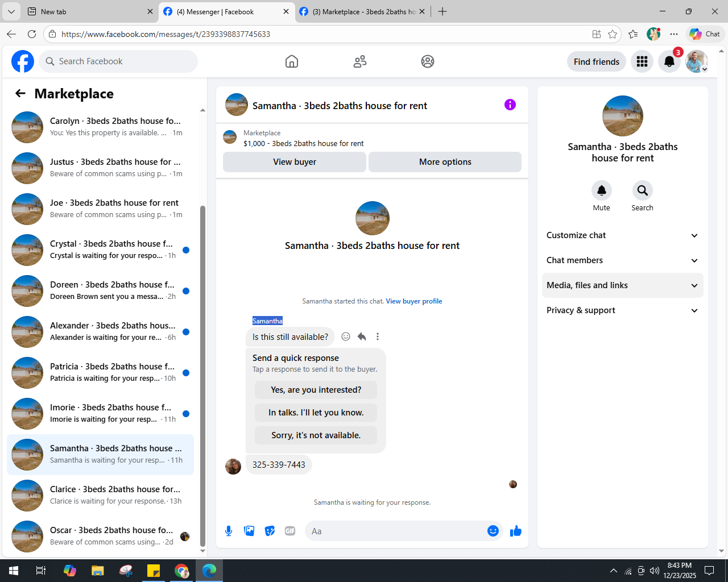Record a voice clip with the microphone icon

229,531
